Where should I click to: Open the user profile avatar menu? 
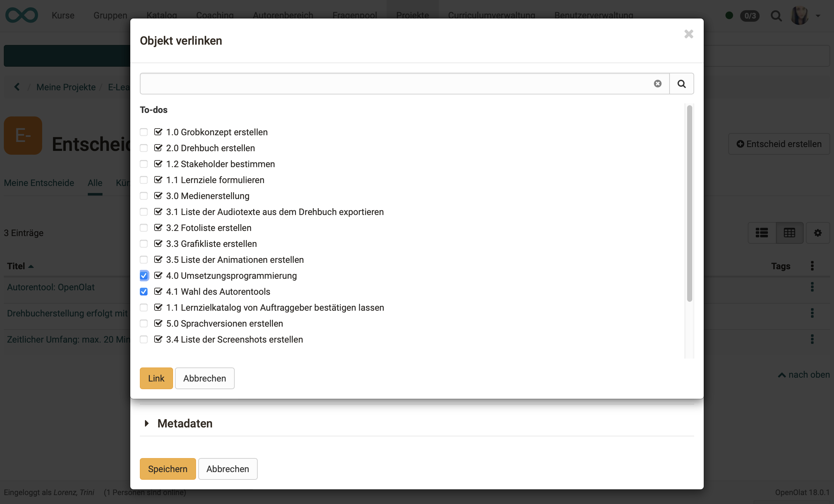[800, 16]
